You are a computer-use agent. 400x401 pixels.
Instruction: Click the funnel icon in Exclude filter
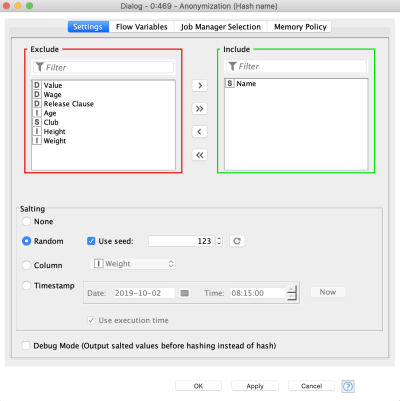(x=40, y=67)
